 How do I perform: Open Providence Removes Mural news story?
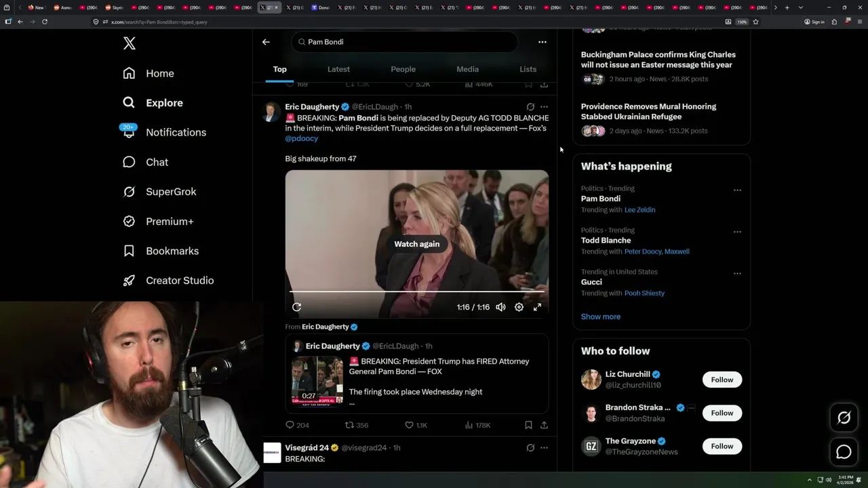point(649,112)
